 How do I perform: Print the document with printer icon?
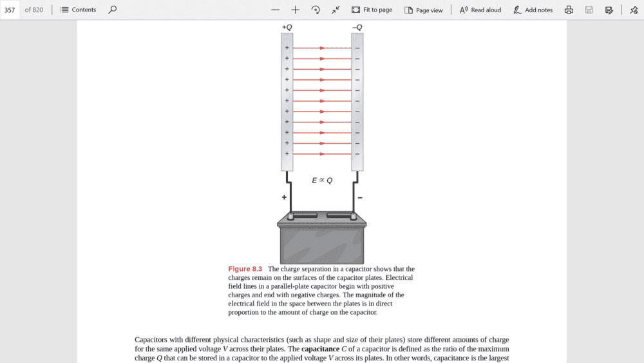click(569, 10)
